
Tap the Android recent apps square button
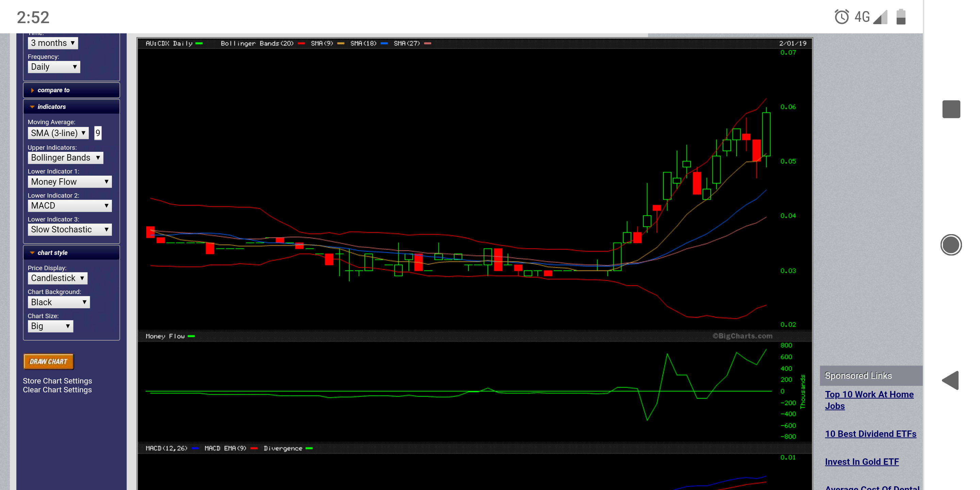point(951,110)
